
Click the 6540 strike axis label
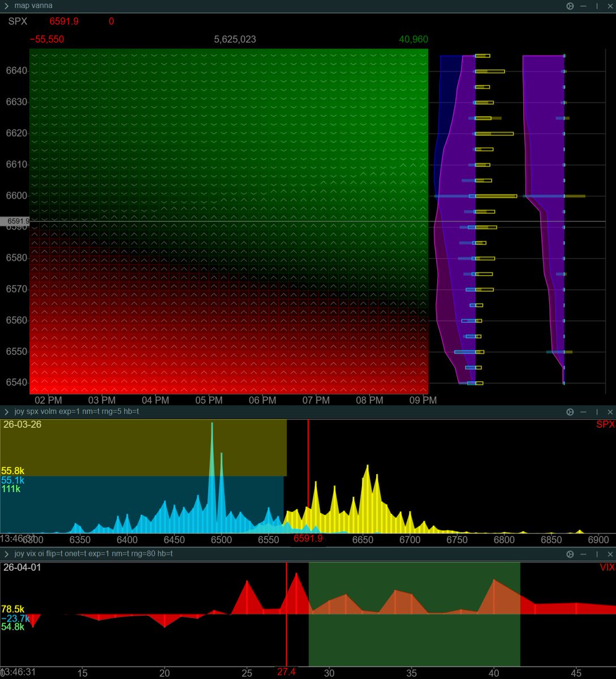point(16,383)
